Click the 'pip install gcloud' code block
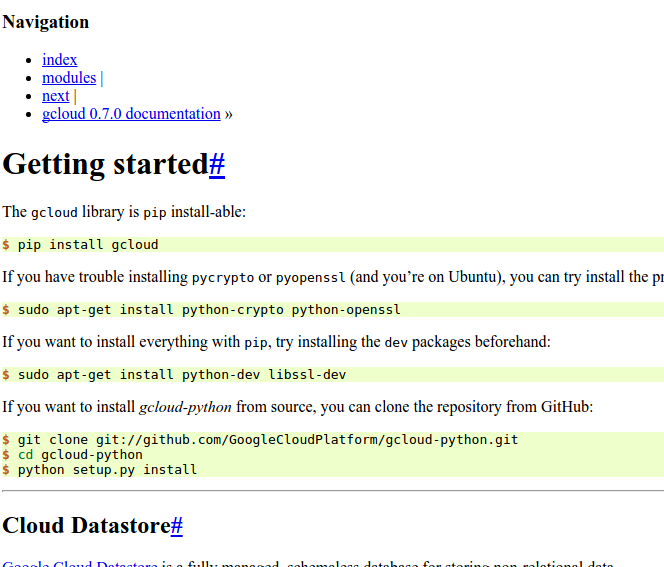 [88, 245]
